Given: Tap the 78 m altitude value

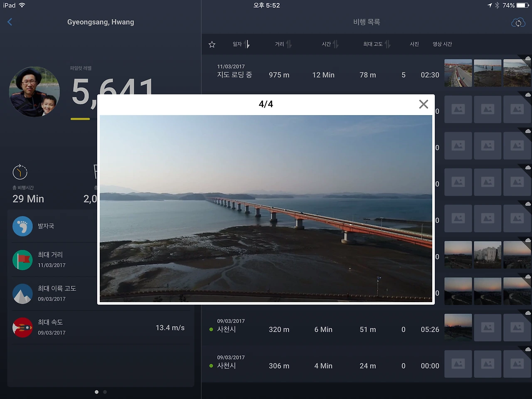Looking at the screenshot, I should [368, 75].
